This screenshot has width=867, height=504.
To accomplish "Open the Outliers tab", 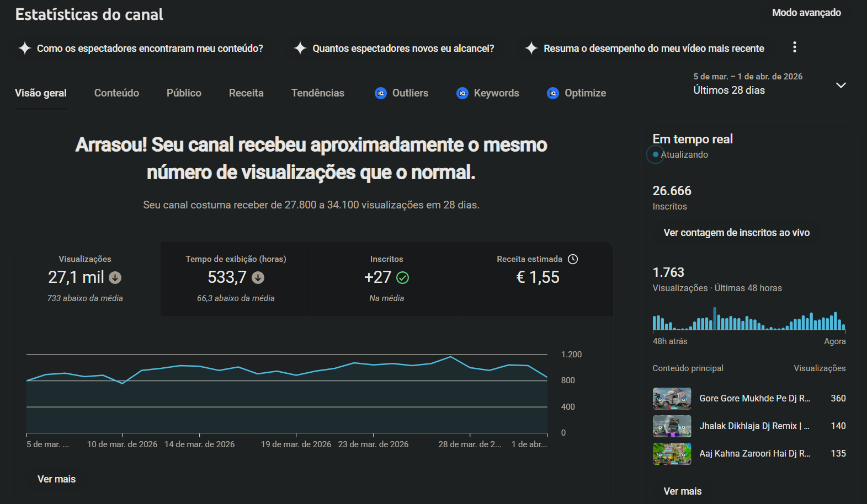I will [x=402, y=93].
